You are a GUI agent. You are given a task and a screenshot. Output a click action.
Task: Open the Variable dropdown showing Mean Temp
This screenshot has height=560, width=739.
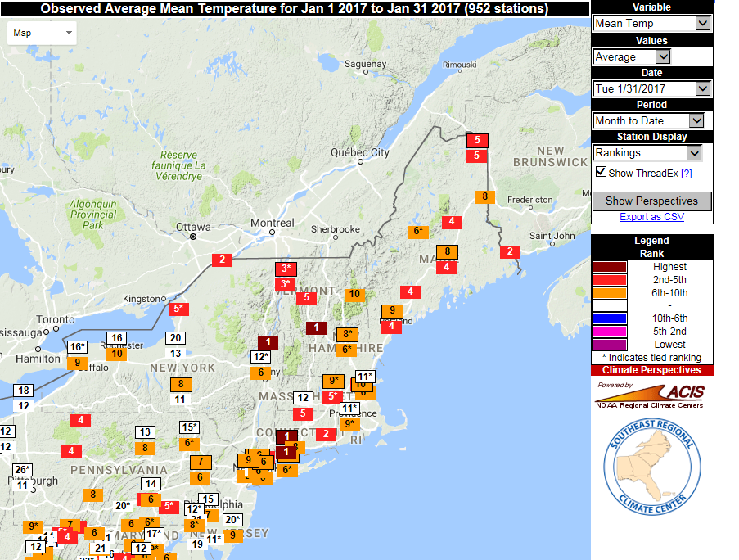[651, 23]
